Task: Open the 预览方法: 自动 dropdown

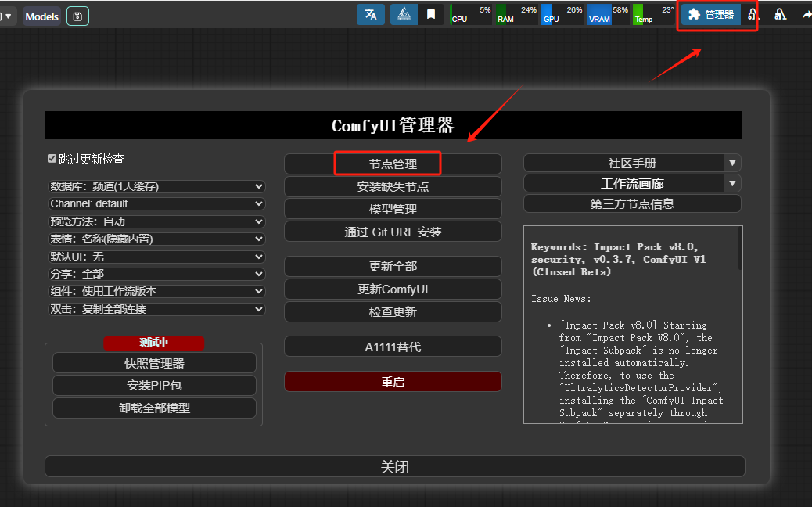Action: coord(156,221)
